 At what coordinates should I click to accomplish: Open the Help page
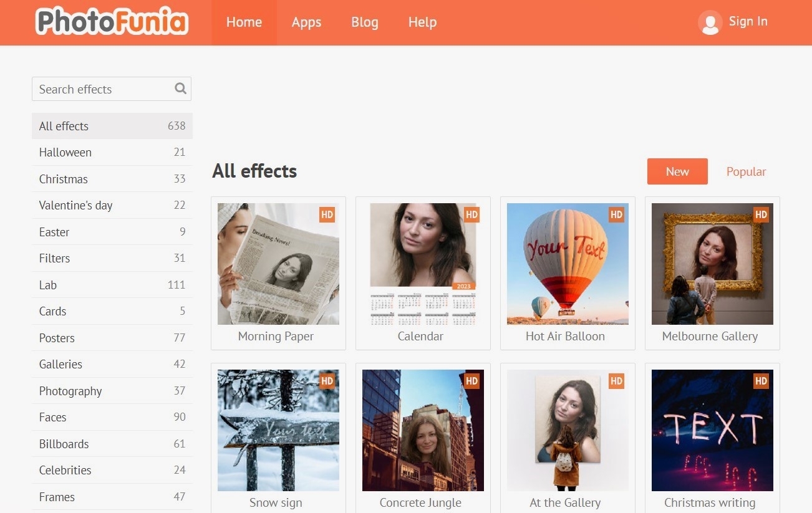422,22
